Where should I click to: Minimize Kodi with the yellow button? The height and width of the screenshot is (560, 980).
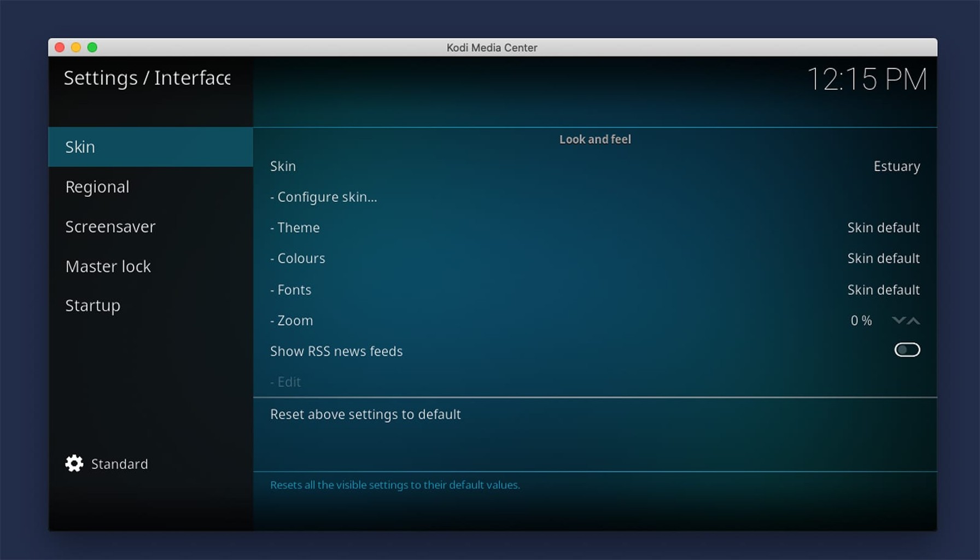point(76,48)
